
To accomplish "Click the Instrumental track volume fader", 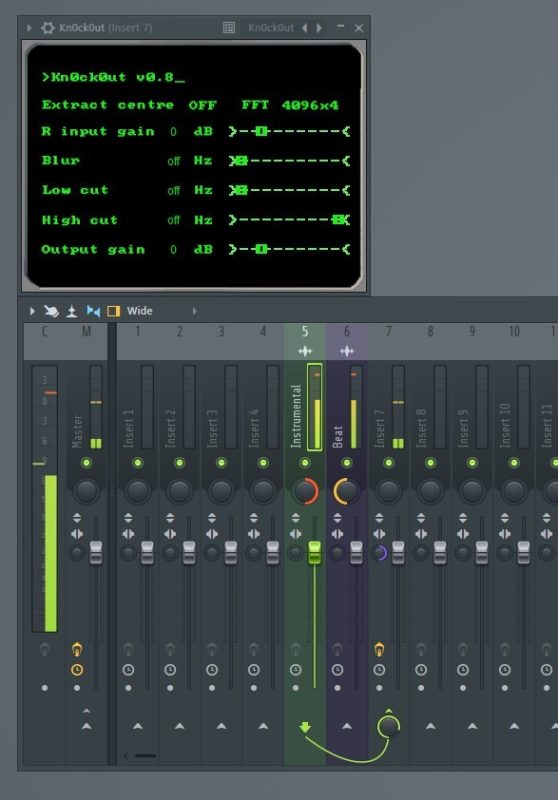I will 315,553.
